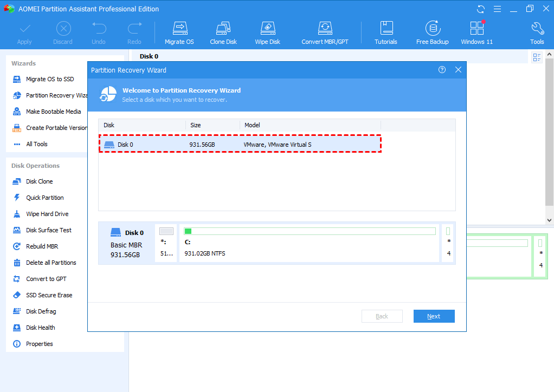Image resolution: width=554 pixels, height=392 pixels.
Task: Select the unlabeled 51... partition block
Action: pyautogui.click(x=166, y=243)
